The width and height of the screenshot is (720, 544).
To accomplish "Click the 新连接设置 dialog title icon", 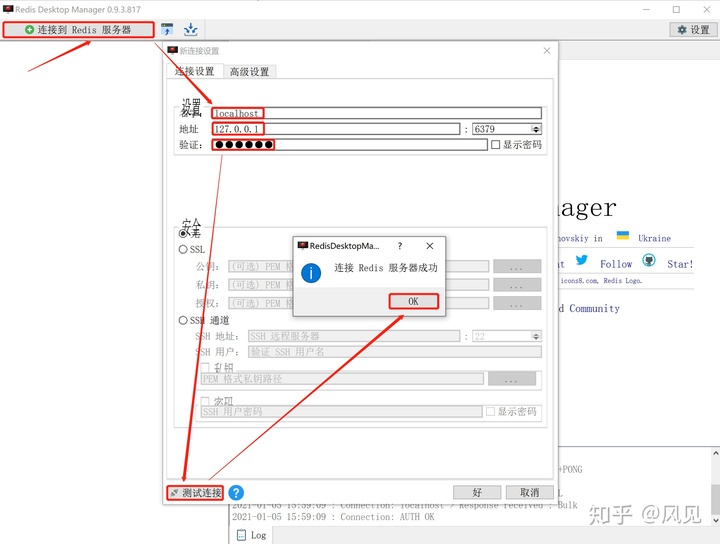I will pyautogui.click(x=173, y=50).
